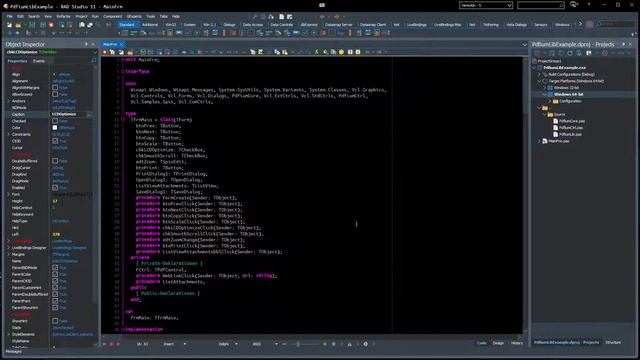The image size is (640, 360).
Task: Click the save desktop layout icon in title bar
Action: [574, 5]
